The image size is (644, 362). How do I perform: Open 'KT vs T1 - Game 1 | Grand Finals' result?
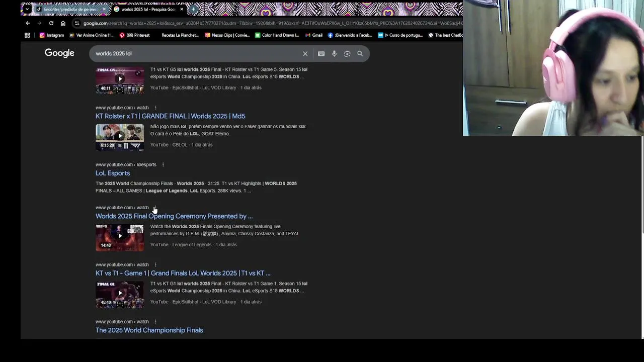[x=183, y=273]
